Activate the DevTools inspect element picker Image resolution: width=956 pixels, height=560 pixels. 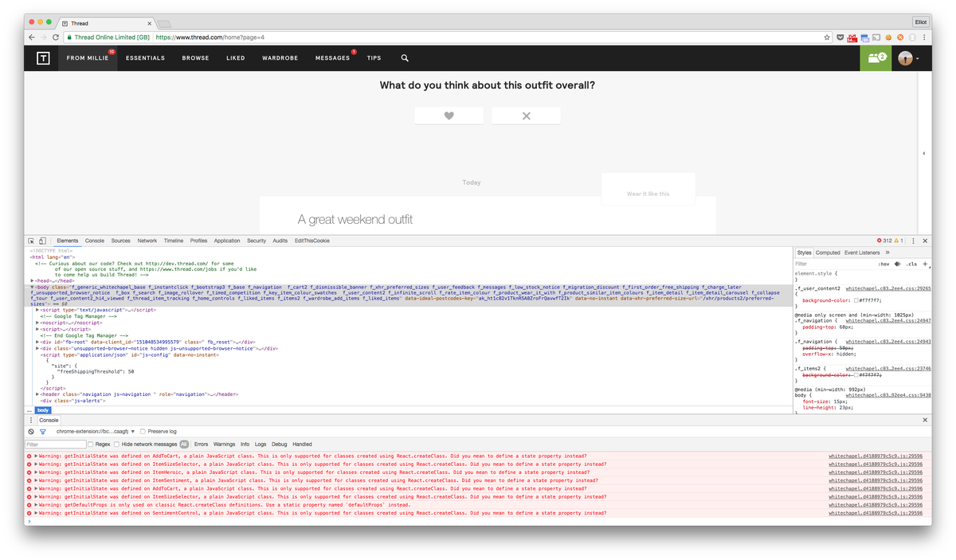click(32, 241)
